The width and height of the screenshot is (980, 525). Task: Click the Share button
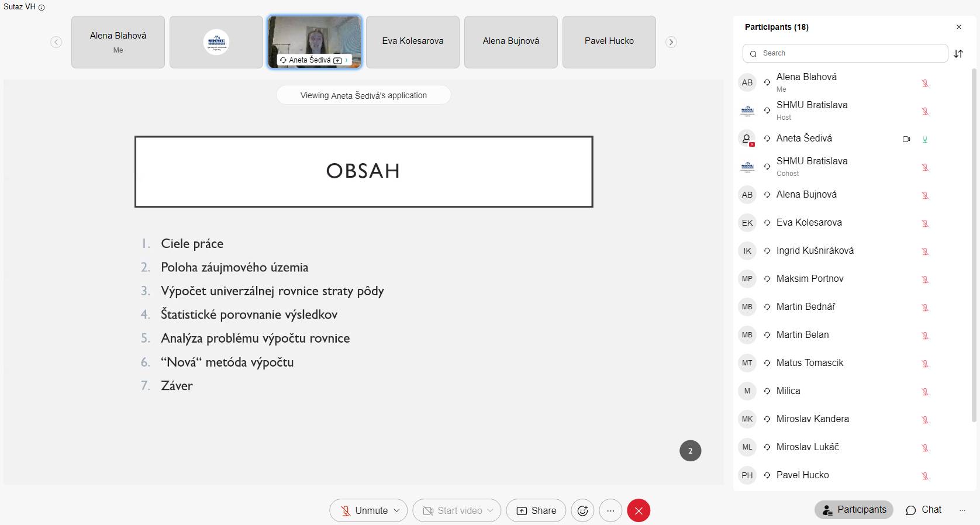[536, 510]
